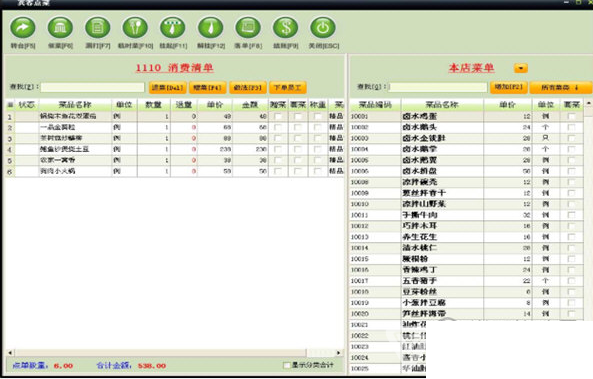
Task: Select order row 4 priced 238
Action: pyautogui.click(x=175, y=149)
